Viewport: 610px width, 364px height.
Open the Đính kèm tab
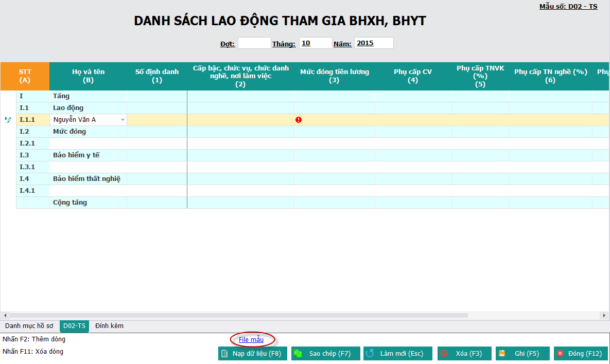109,326
